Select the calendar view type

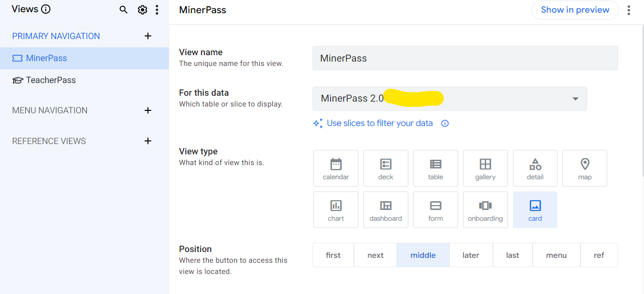[x=336, y=168]
